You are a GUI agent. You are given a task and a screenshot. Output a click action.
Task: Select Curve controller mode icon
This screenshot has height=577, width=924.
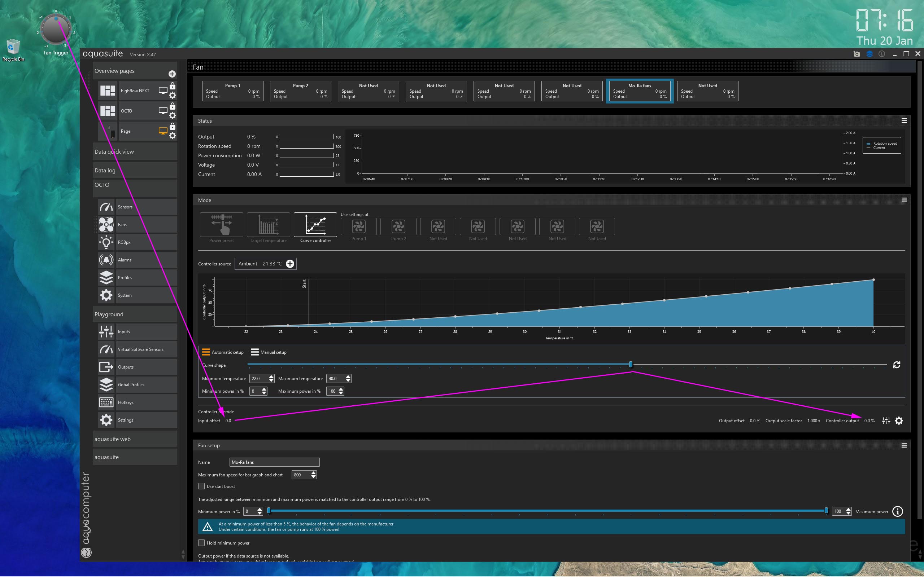tap(315, 225)
